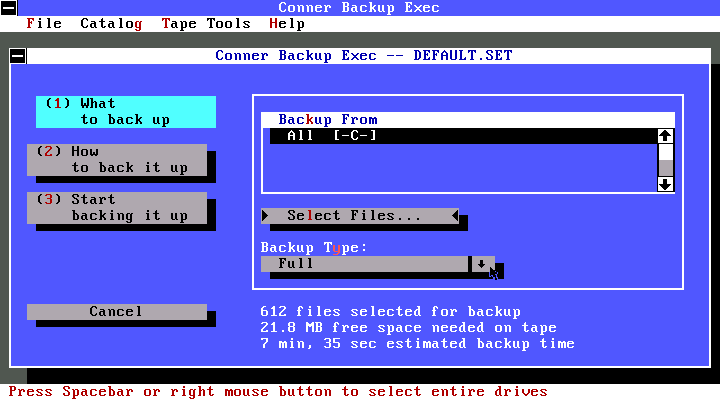Click the Backup Type label
720x400 pixels.
[314, 248]
